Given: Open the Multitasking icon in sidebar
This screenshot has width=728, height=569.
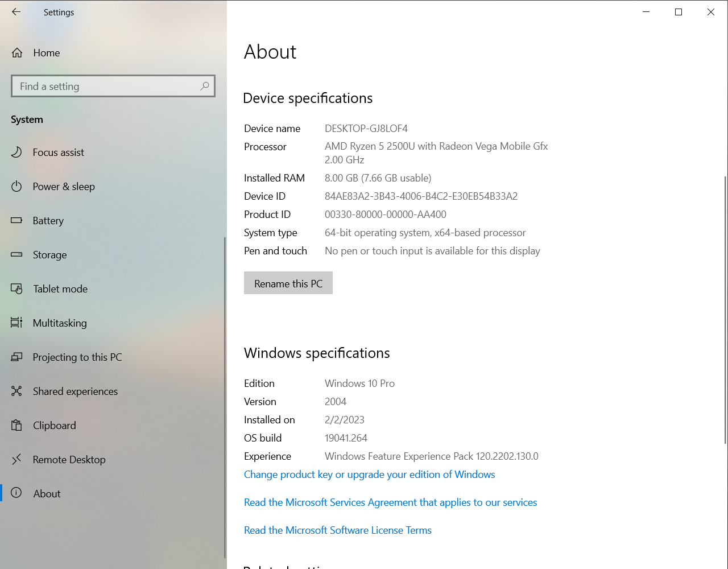Looking at the screenshot, I should pyautogui.click(x=16, y=323).
